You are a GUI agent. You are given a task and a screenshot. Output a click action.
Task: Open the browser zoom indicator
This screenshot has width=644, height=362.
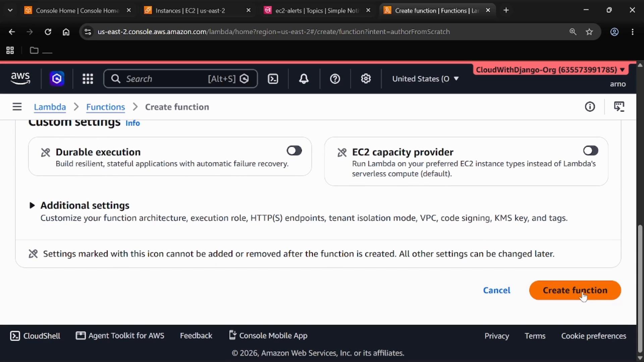point(573,32)
